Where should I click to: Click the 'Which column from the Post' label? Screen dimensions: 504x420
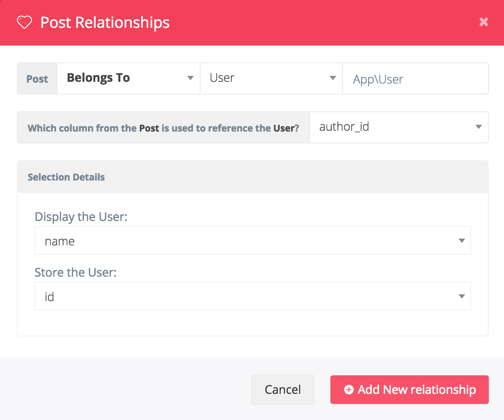163,128
